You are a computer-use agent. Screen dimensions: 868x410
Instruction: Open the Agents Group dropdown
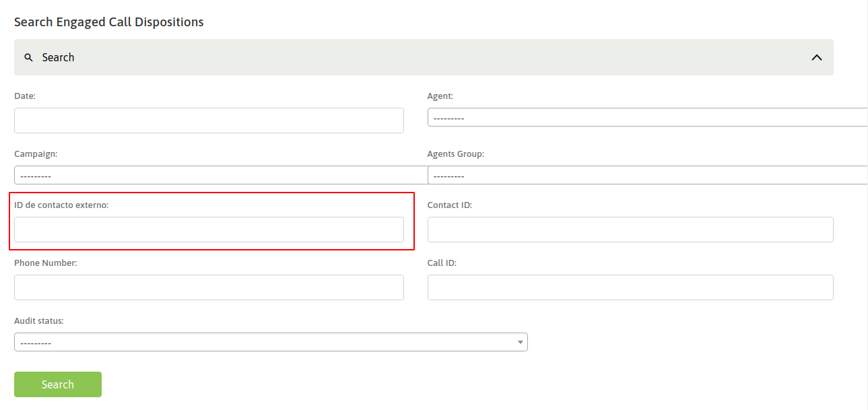tap(647, 175)
